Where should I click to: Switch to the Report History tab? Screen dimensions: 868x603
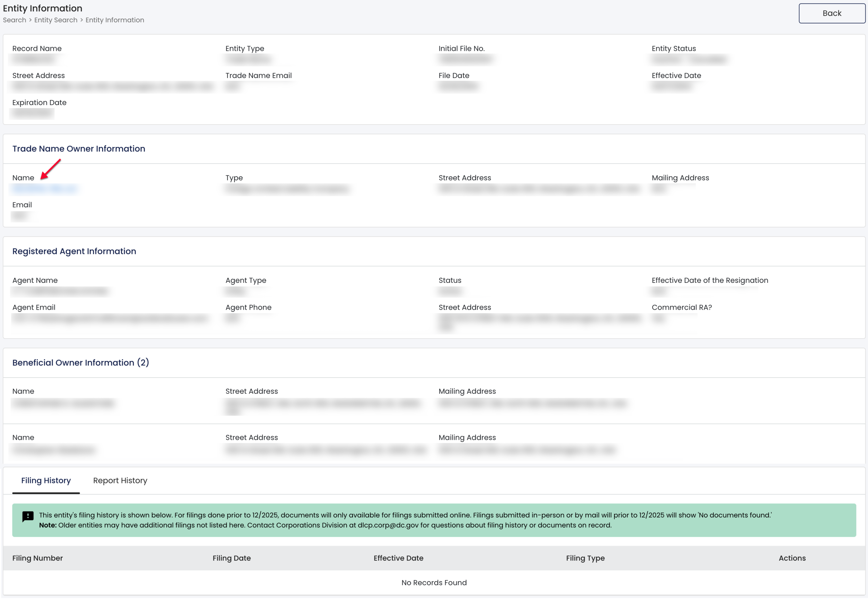pyautogui.click(x=120, y=481)
